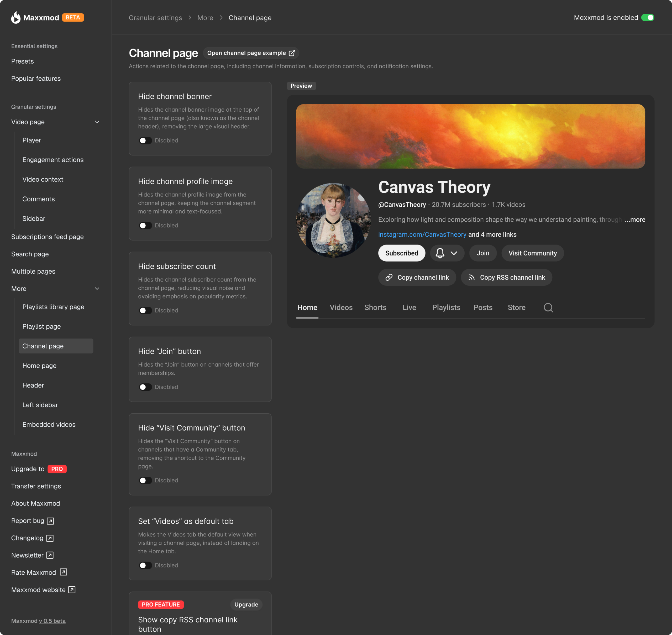The width and height of the screenshot is (672, 635).
Task: Enable the Hide subscriber count toggle
Action: [x=145, y=310]
